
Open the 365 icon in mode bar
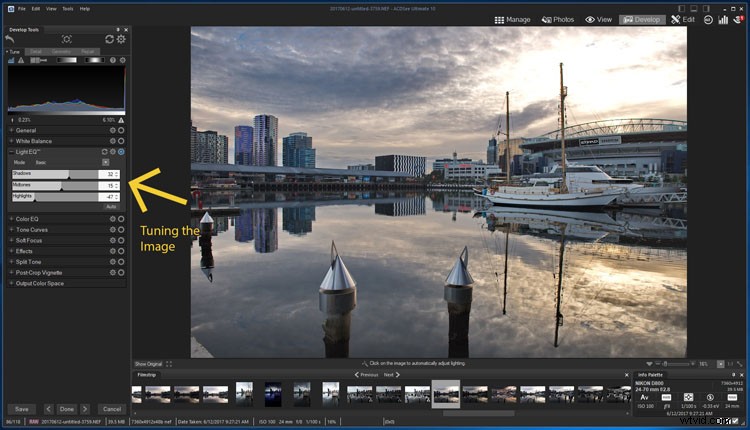(x=708, y=20)
